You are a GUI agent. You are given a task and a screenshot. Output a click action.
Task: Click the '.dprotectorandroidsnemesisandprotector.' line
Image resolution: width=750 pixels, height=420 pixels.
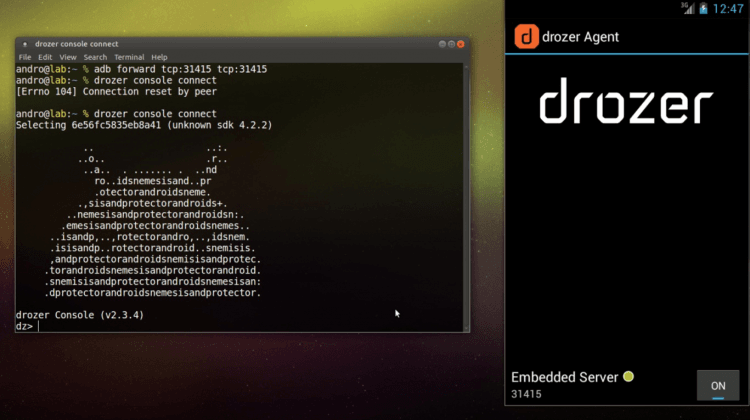pos(153,293)
